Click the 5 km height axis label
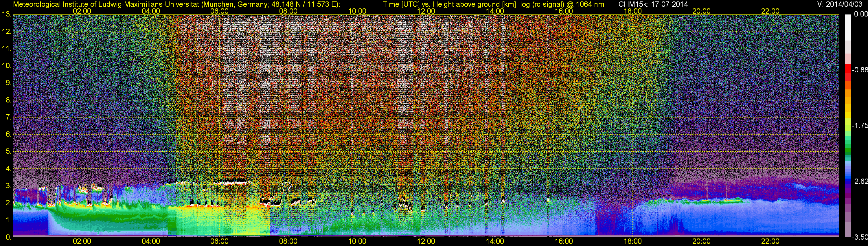Image resolution: width=868 pixels, height=246 pixels. [8, 152]
